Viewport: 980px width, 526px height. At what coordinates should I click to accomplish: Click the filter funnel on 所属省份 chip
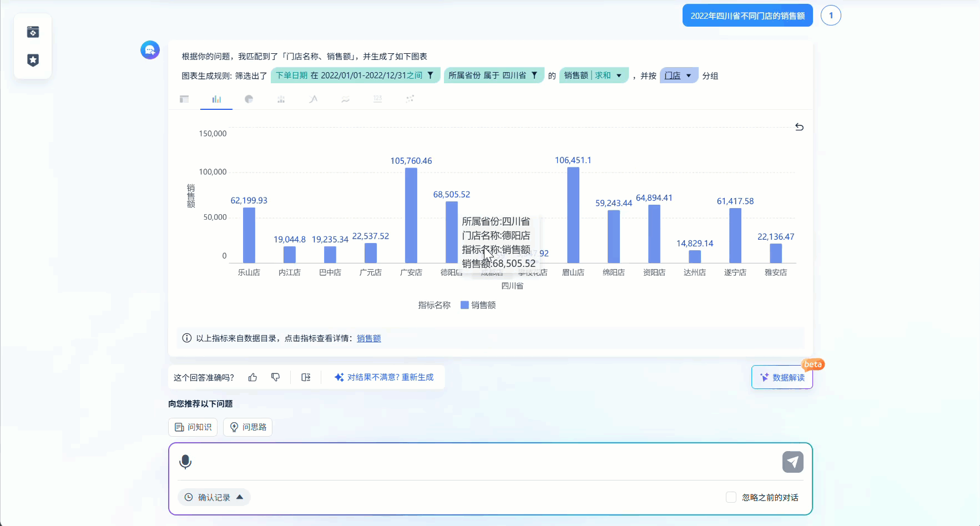[534, 75]
